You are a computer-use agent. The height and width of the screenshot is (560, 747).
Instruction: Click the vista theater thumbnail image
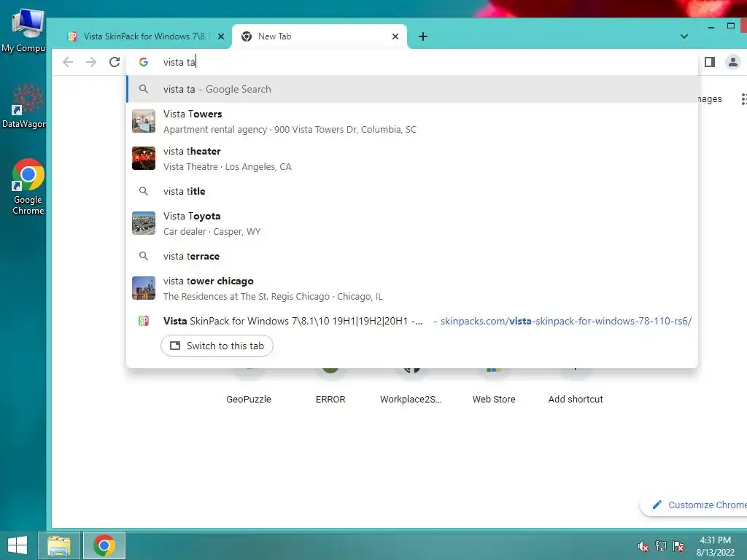click(144, 158)
